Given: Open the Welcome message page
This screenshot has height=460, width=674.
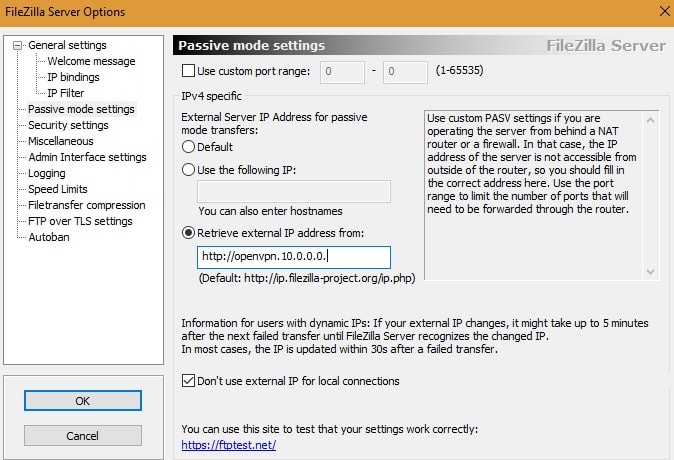Looking at the screenshot, I should 91,61.
